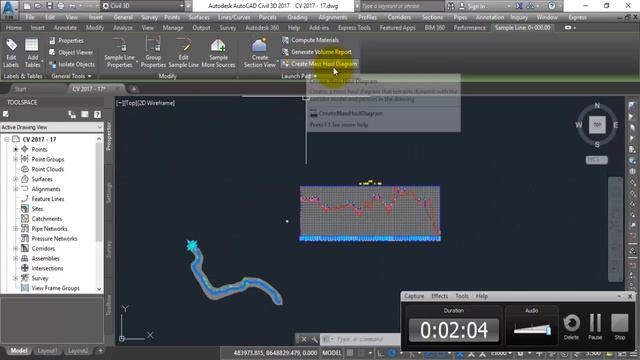Click the viewport controls label [-][Top][2D Wireframe]

(x=145, y=103)
